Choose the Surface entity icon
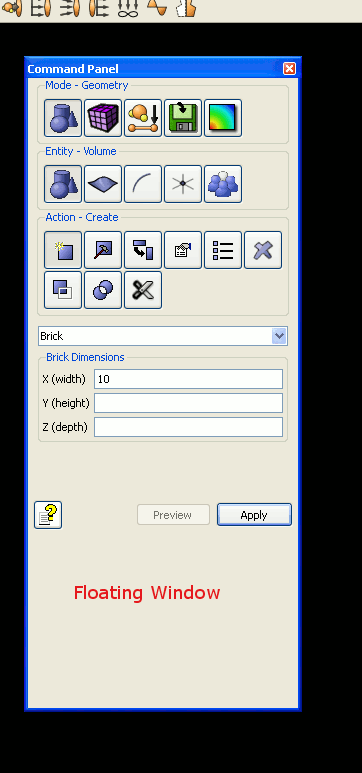362x773 pixels. (103, 184)
